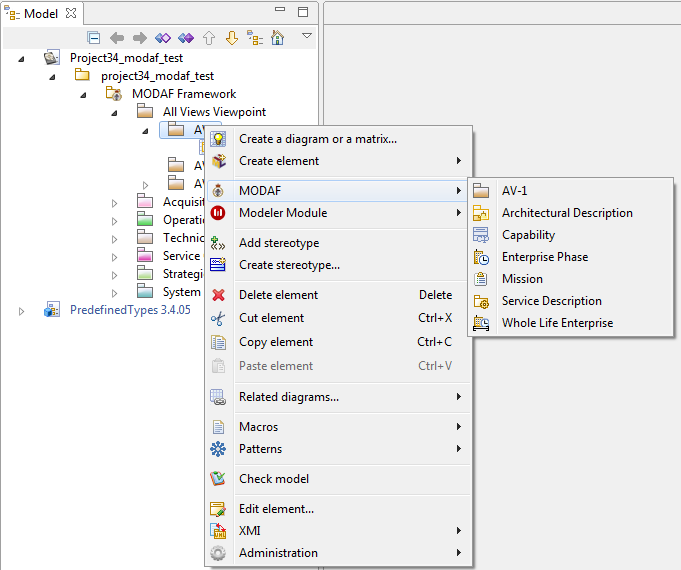
Task: Open the Administration submenu
Action: click(x=339, y=553)
